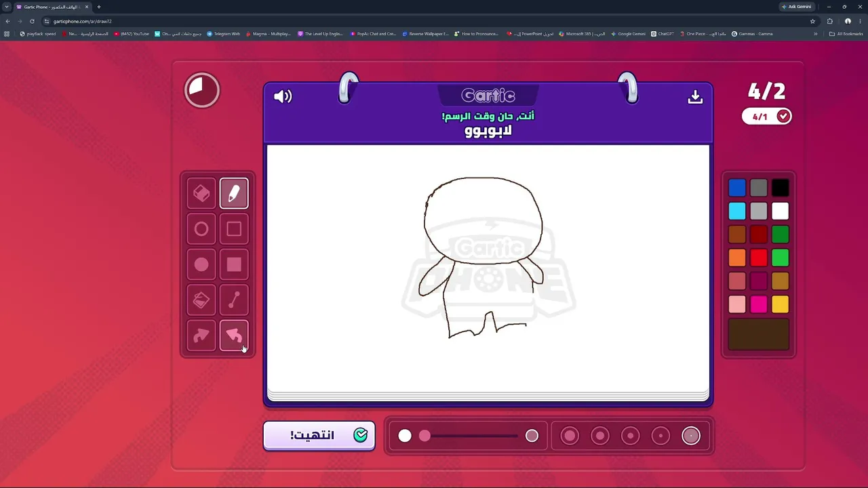The height and width of the screenshot is (488, 868).
Task: Pick the dark red color swatch
Action: 759,235
